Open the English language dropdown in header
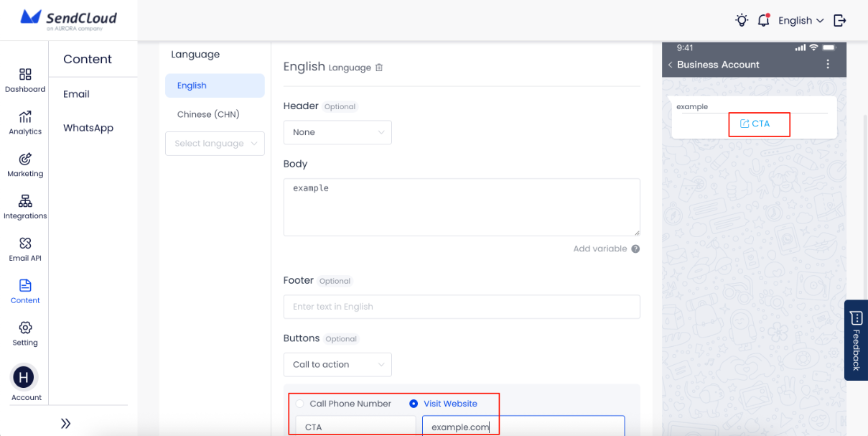 [x=801, y=20]
